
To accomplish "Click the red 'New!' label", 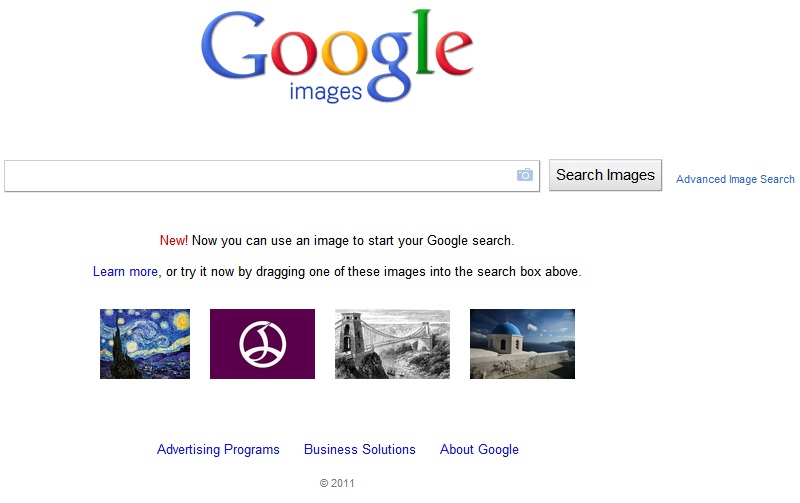I will pos(173,241).
